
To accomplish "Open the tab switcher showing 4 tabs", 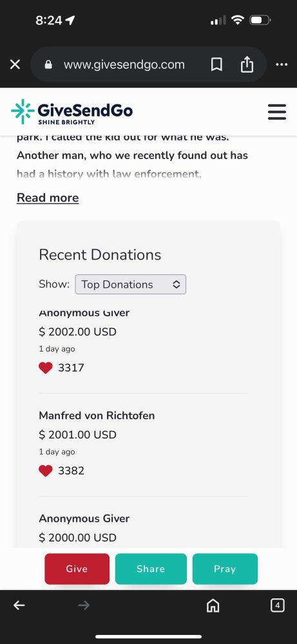I will pos(277,605).
